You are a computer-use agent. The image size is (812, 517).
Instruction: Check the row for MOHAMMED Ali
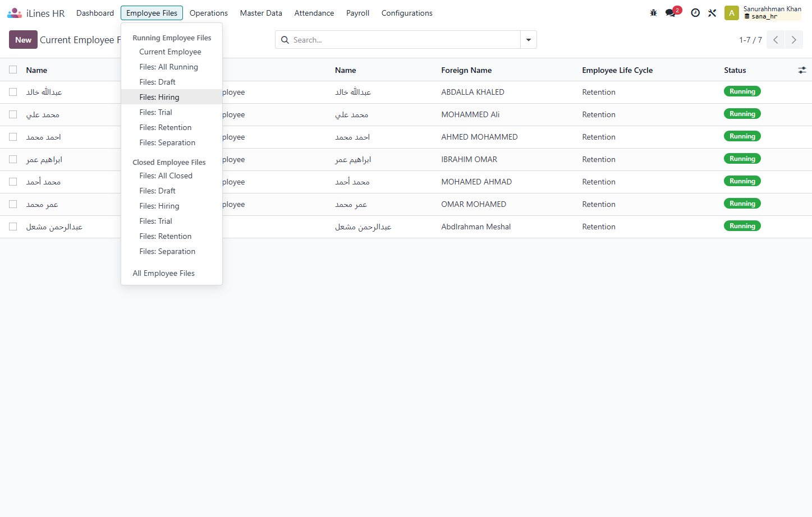pos(13,114)
